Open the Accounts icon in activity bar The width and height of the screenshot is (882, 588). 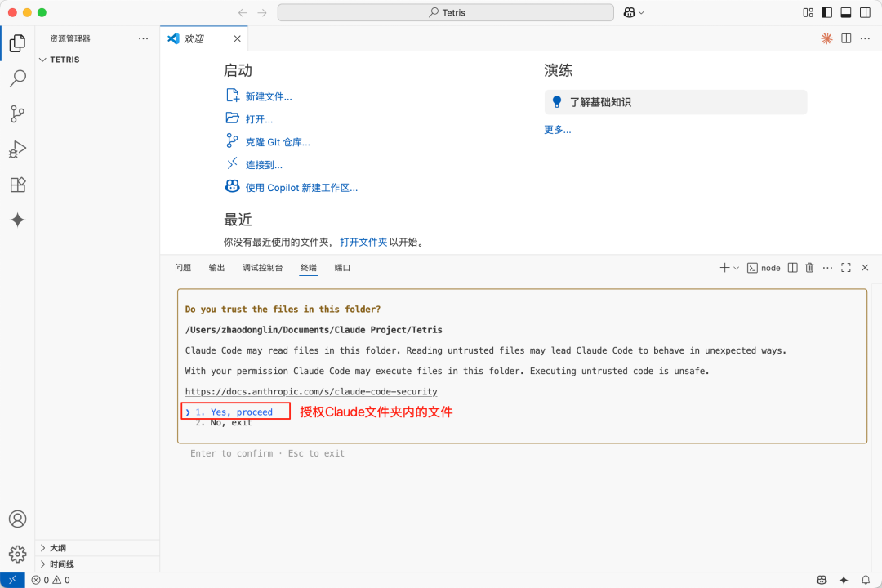pyautogui.click(x=17, y=519)
